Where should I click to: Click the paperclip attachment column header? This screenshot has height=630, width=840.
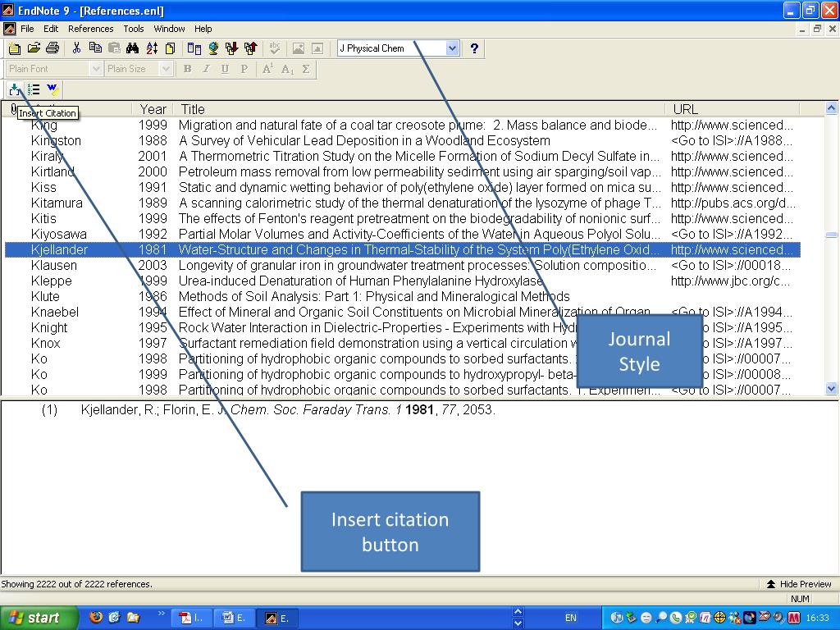pyautogui.click(x=13, y=109)
